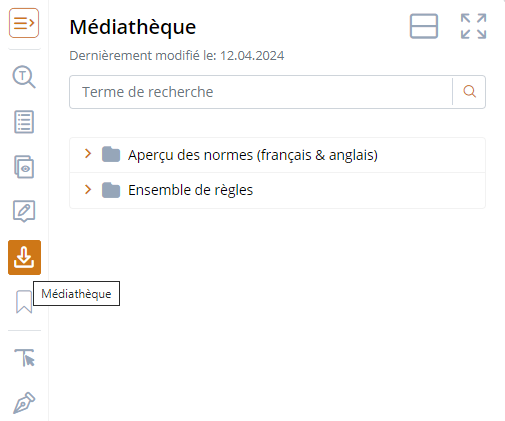Screen dimensions: 505x421
Task: Select the active Médiathèque download icon
Action: click(x=24, y=257)
